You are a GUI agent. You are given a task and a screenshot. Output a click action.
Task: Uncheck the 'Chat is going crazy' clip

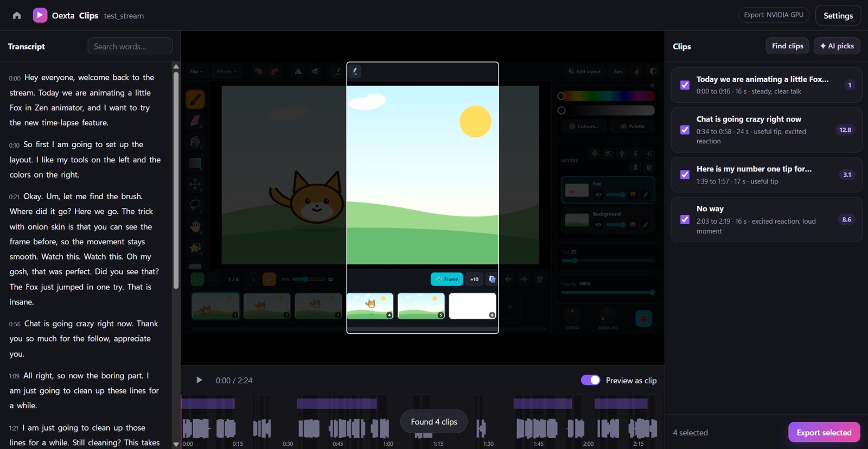[x=685, y=130]
